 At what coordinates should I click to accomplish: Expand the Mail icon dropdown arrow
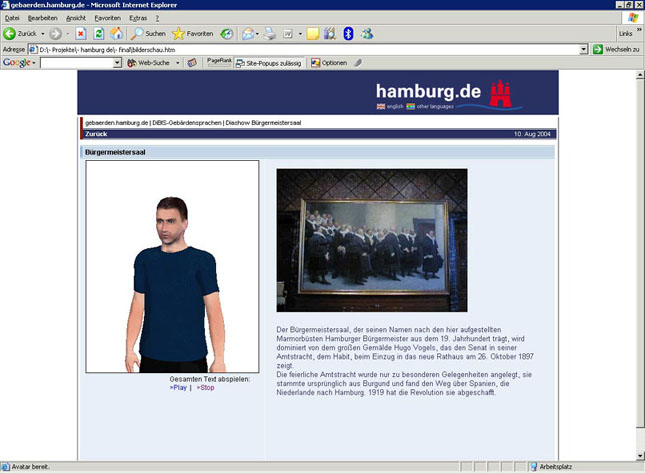point(257,34)
